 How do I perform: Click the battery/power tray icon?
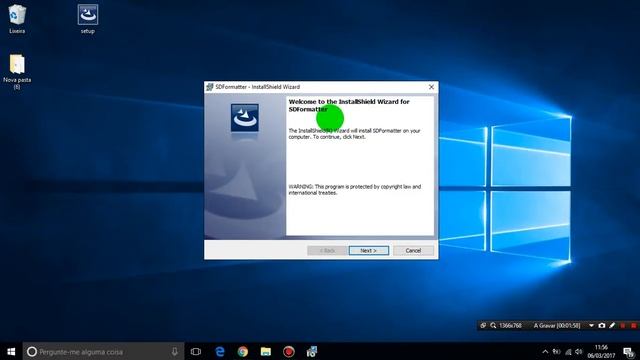(x=557, y=351)
